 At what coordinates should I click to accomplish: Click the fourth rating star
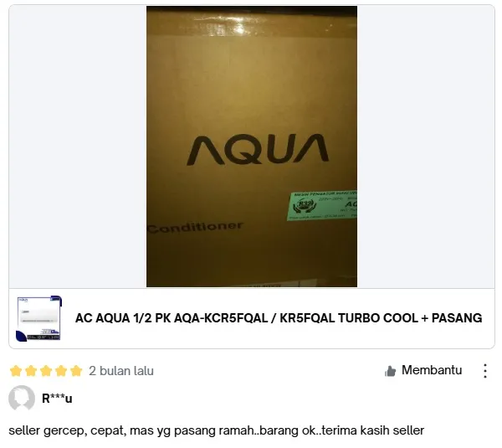pyautogui.click(x=61, y=371)
